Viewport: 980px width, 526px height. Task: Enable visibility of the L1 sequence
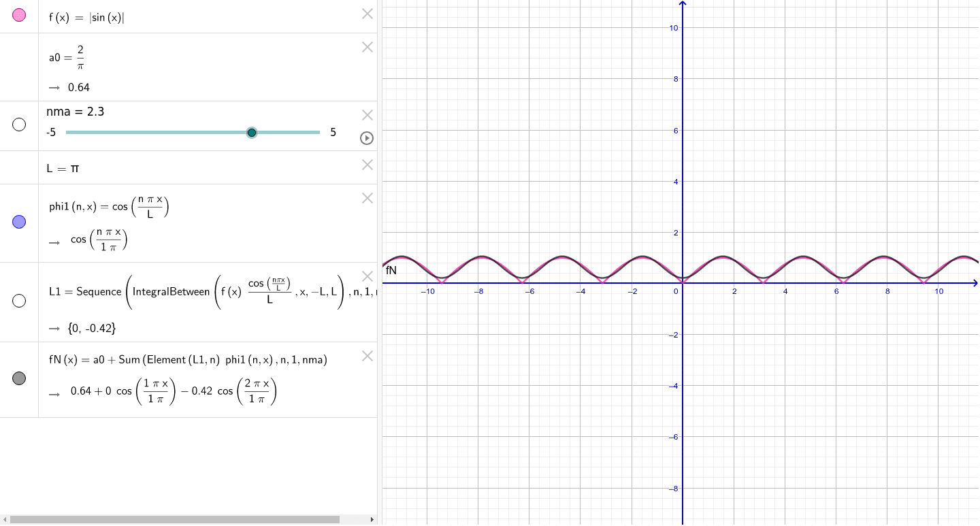pos(18,300)
